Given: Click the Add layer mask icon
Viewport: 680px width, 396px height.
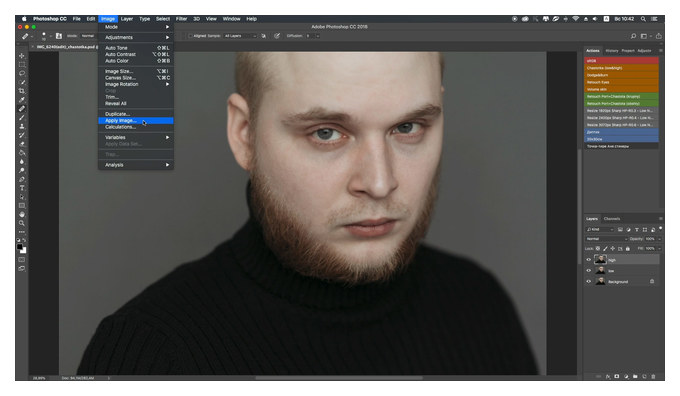Looking at the screenshot, I should (x=617, y=376).
